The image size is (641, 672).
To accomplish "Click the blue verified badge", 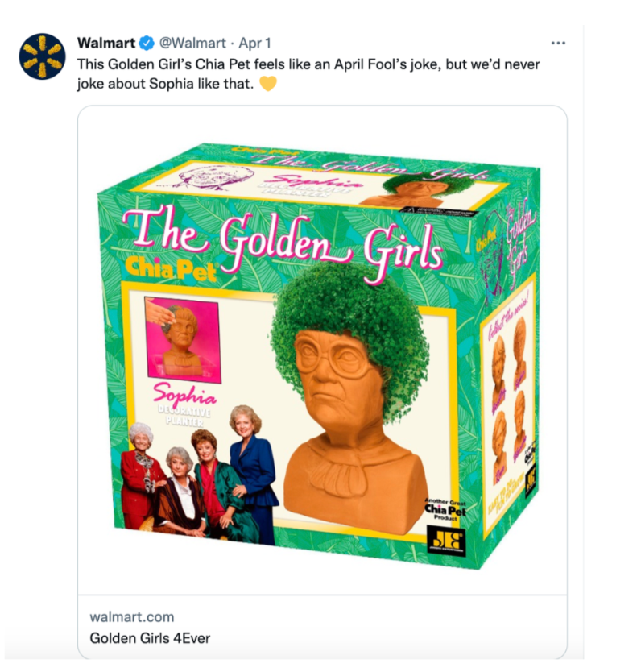I will coord(147,43).
